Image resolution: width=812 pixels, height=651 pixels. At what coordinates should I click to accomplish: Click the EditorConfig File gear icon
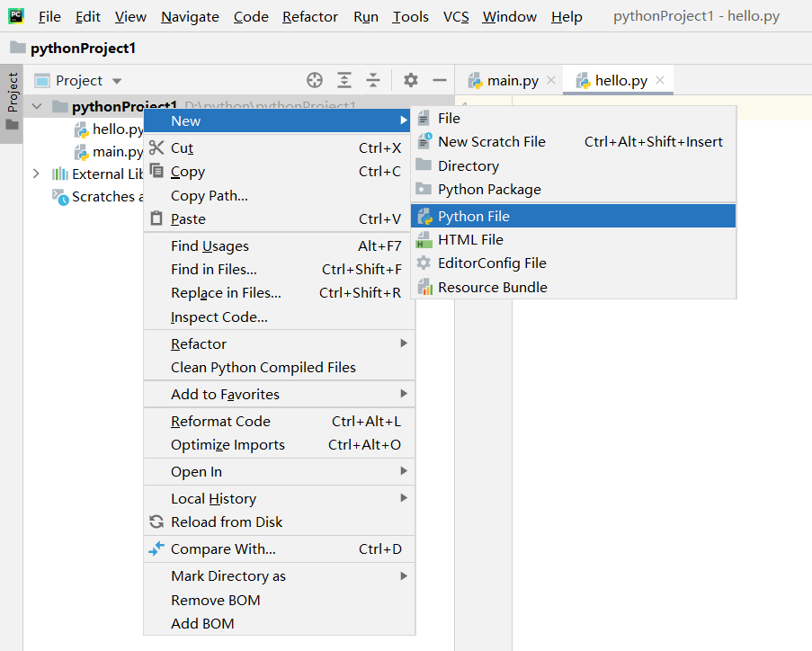424,263
